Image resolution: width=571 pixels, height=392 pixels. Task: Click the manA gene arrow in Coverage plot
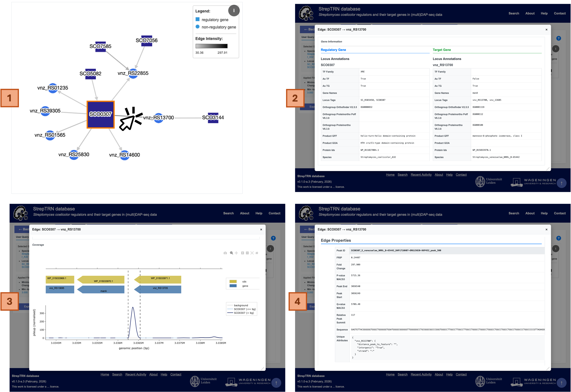click(x=101, y=289)
